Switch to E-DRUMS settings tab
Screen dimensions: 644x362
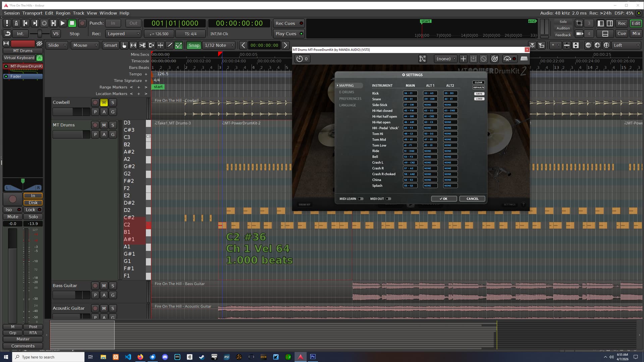click(x=346, y=92)
